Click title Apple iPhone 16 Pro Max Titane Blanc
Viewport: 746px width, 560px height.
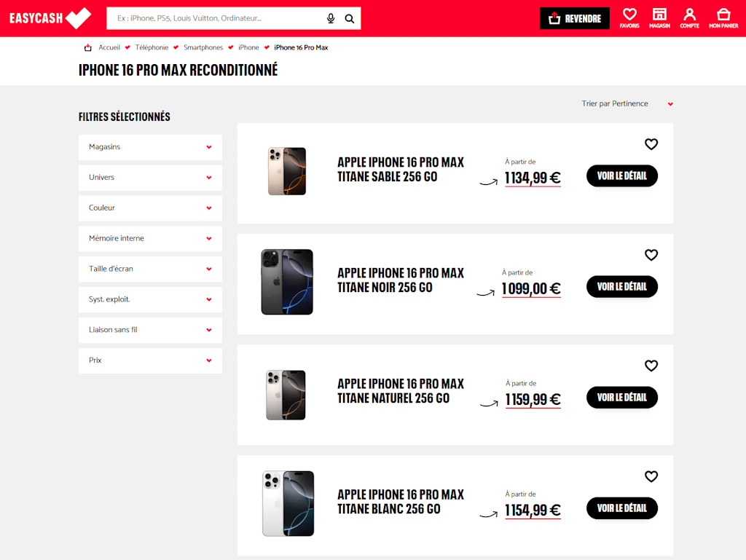(401, 502)
